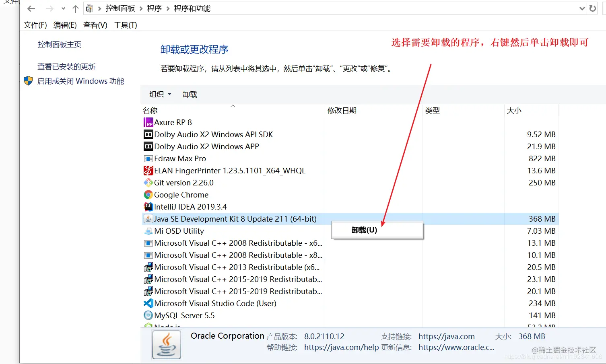The height and width of the screenshot is (364, 606).
Task: Go back with the back arrow
Action: pyautogui.click(x=31, y=8)
